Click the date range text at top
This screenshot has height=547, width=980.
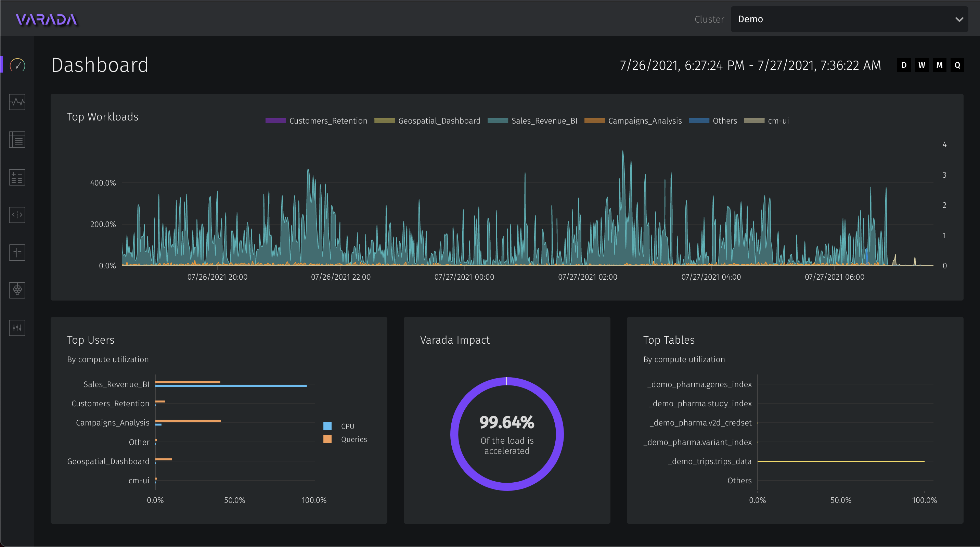coord(750,65)
